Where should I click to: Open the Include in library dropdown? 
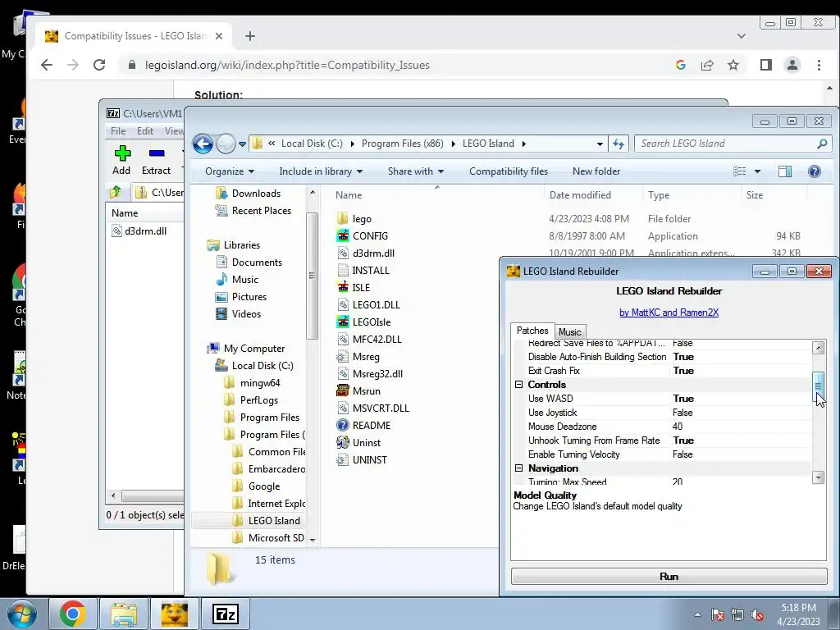[321, 171]
